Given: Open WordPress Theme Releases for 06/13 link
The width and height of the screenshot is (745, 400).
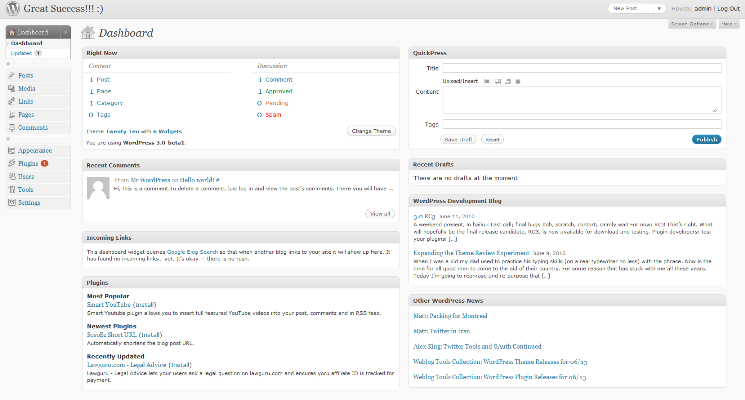Looking at the screenshot, I should 500,362.
